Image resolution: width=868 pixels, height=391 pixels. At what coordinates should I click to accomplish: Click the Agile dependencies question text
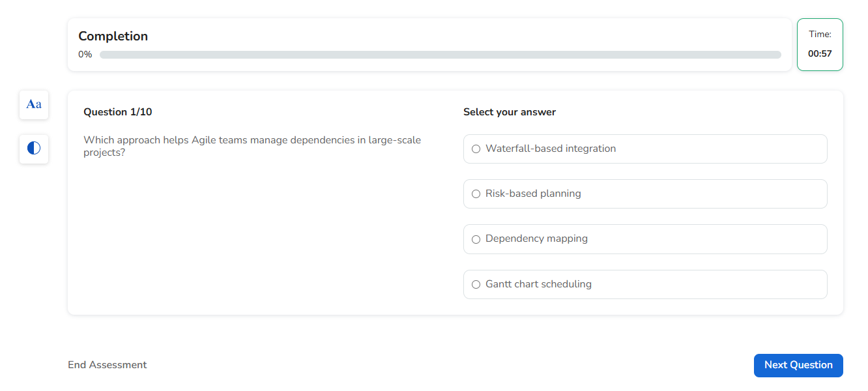(252, 146)
